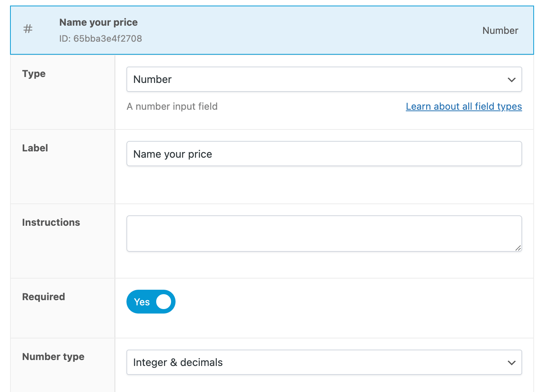Open the Integer & decimals dropdown
Screen dimensions: 540x392
[324, 363]
